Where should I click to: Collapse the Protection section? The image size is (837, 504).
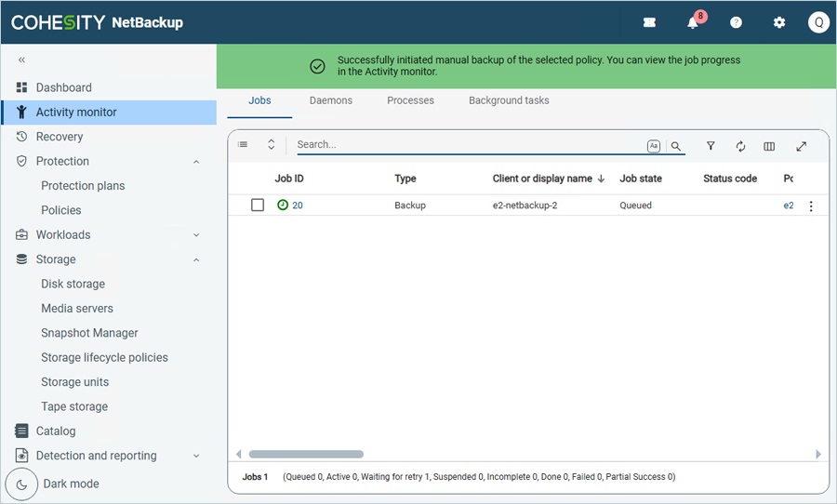[196, 162]
